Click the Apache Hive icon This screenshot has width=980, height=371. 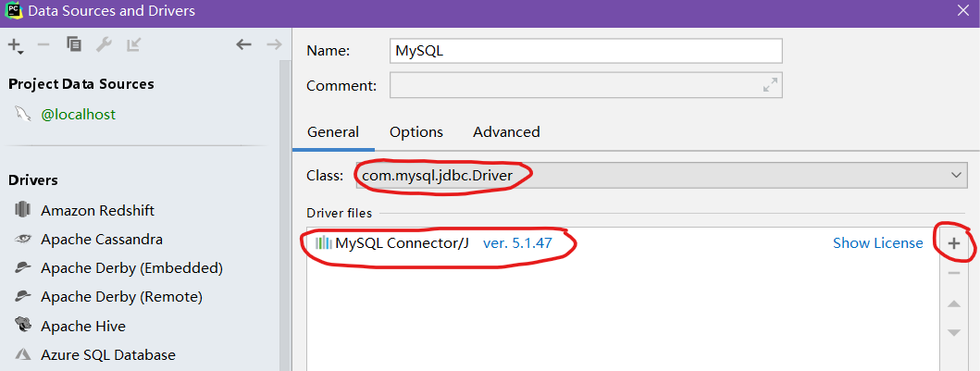coord(23,326)
